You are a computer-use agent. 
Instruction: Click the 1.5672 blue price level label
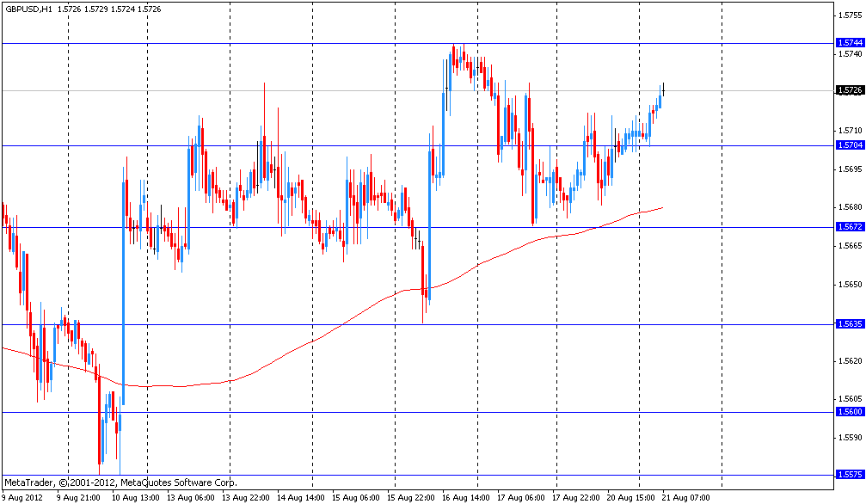850,226
